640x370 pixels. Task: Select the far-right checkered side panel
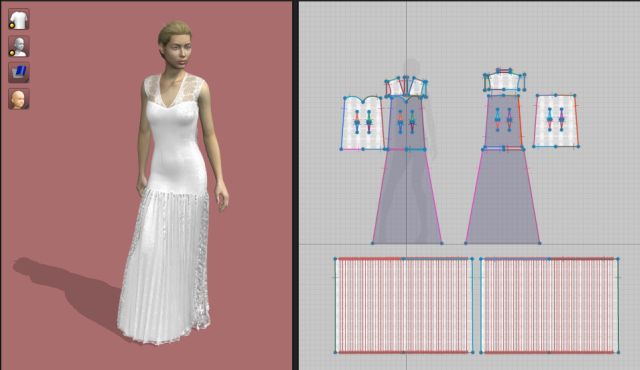(556, 121)
